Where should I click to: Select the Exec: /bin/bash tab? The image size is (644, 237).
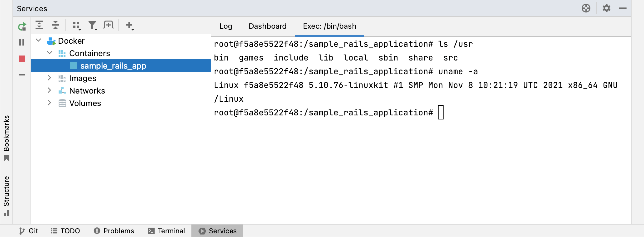click(329, 26)
